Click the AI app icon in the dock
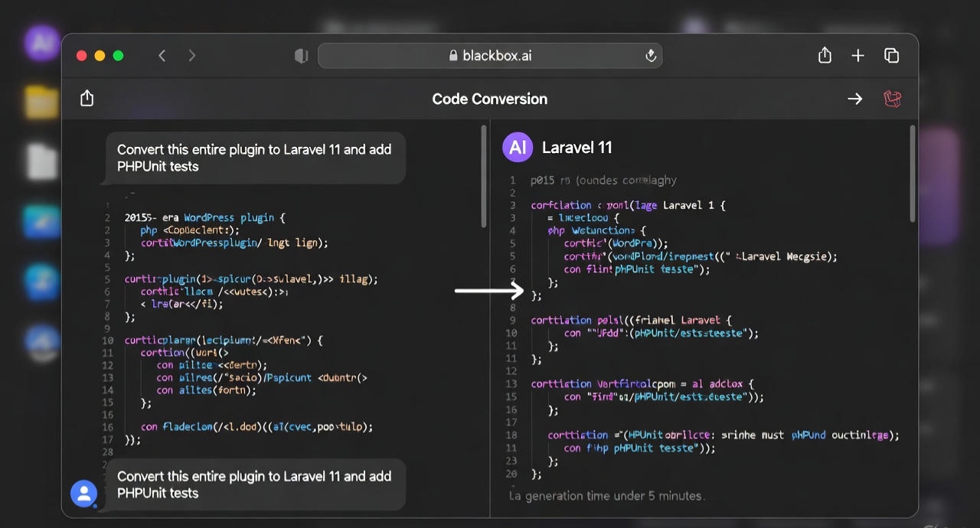Screen dimensions: 980x528 coord(41,44)
